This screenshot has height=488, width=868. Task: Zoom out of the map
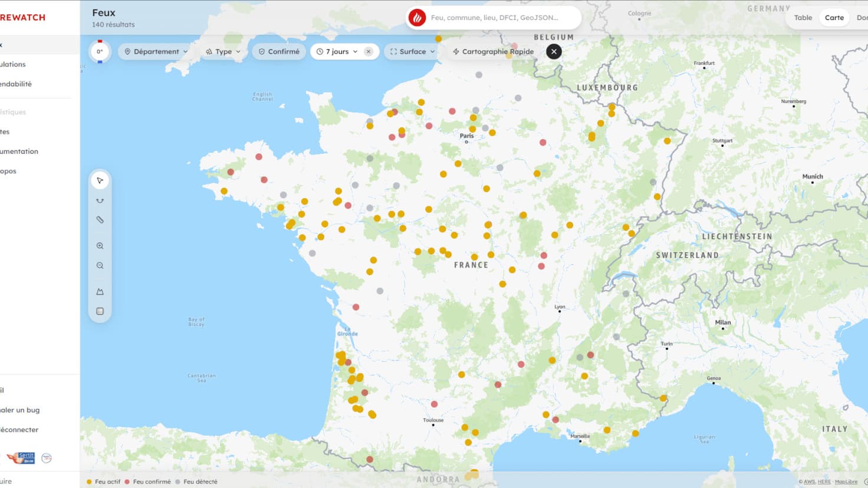(x=100, y=266)
